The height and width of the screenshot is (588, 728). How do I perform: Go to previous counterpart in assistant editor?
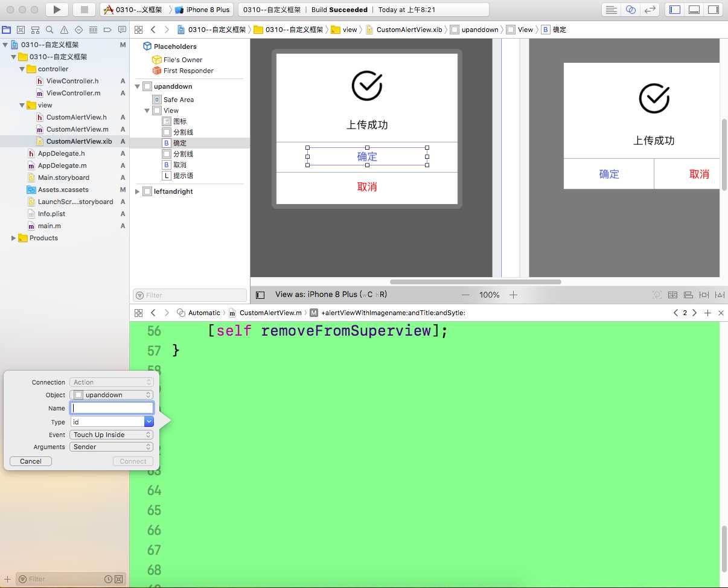[x=675, y=313]
